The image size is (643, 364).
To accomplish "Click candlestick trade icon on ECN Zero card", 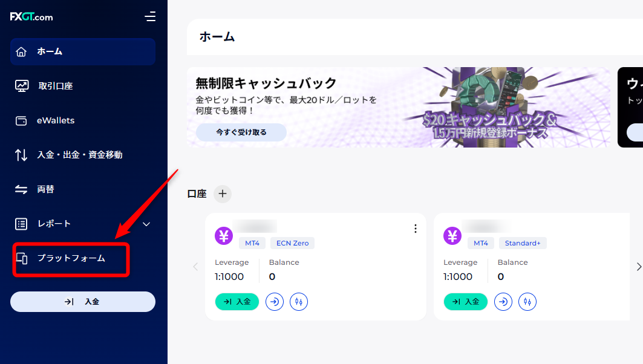I will pos(299,302).
